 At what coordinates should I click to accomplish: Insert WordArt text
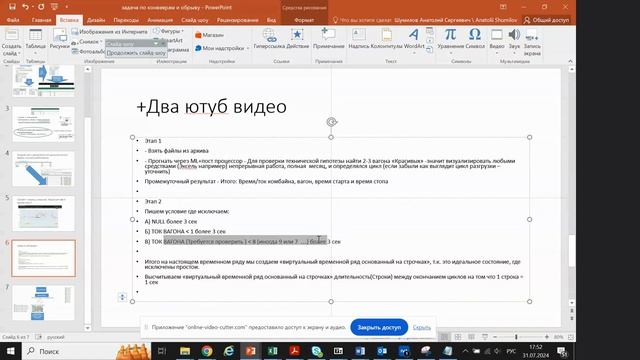point(414,39)
